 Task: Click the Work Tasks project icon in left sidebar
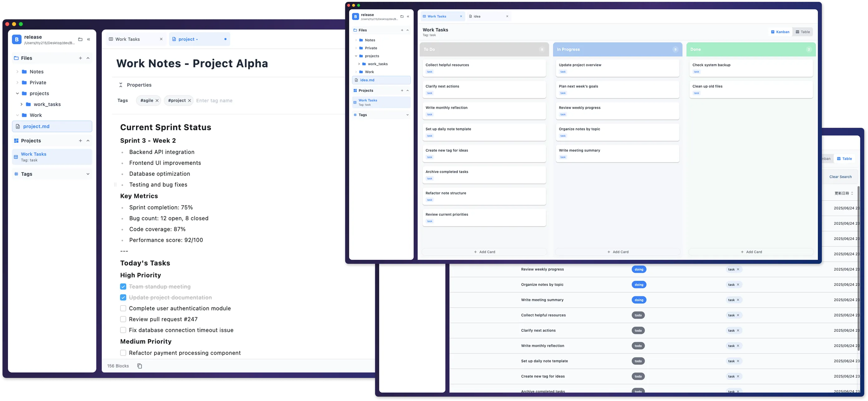coord(16,157)
